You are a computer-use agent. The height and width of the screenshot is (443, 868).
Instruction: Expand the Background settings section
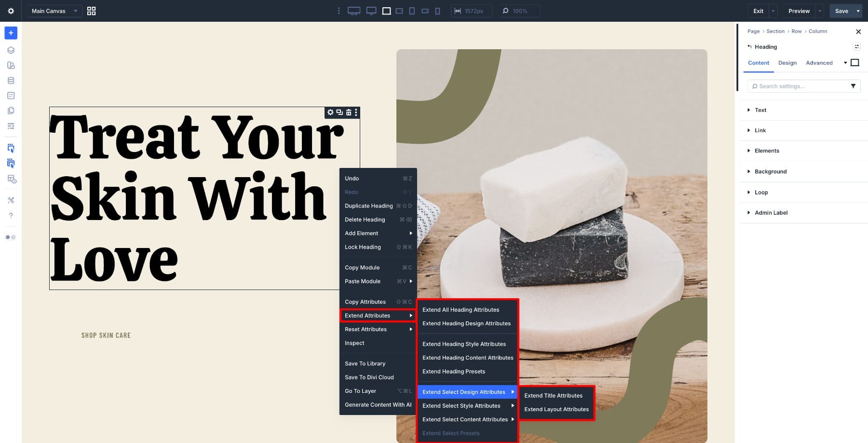[x=771, y=171]
